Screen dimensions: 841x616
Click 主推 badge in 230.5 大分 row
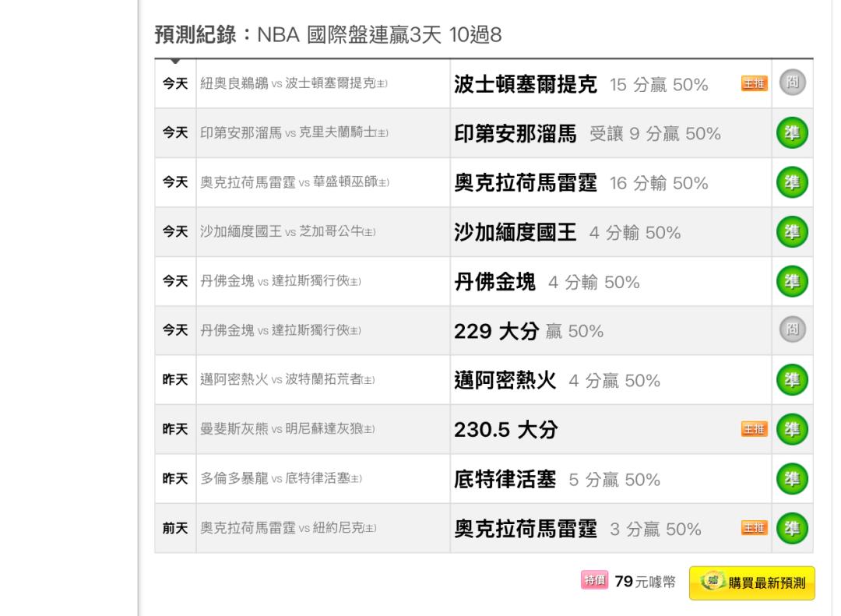coord(754,429)
